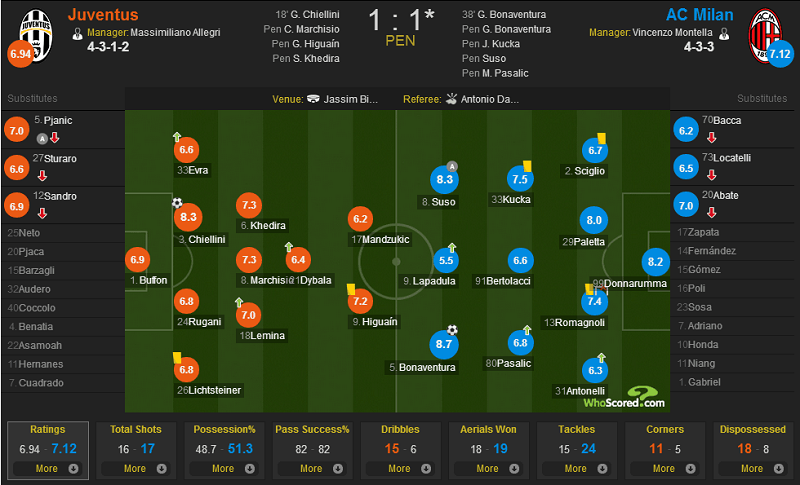Expand More under Total Shots
The width and height of the screenshot is (800, 485).
pos(136,468)
